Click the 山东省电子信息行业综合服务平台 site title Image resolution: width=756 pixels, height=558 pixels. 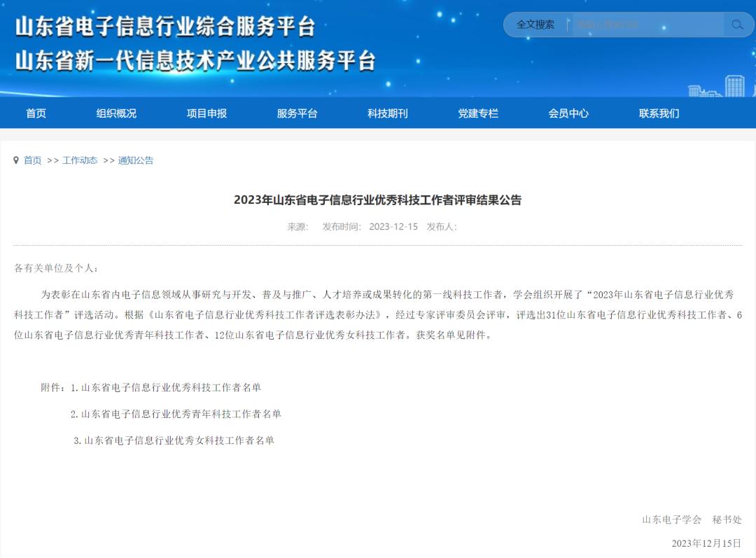(165, 27)
